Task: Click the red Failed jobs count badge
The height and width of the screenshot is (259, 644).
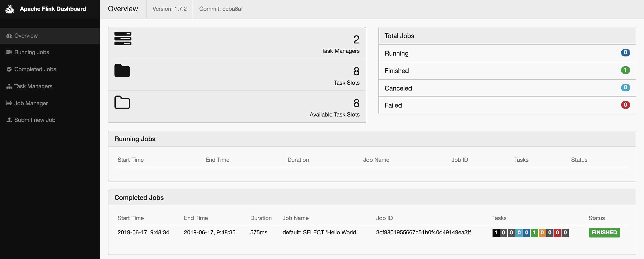Action: click(625, 105)
